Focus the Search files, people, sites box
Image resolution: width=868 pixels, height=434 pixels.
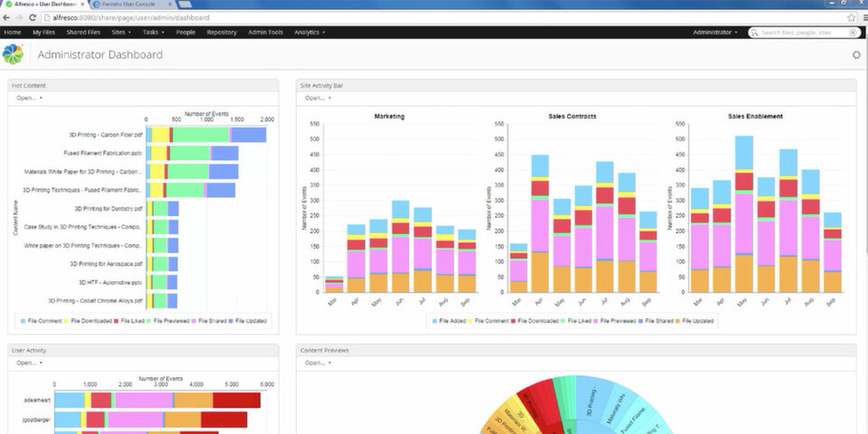pyautogui.click(x=805, y=33)
